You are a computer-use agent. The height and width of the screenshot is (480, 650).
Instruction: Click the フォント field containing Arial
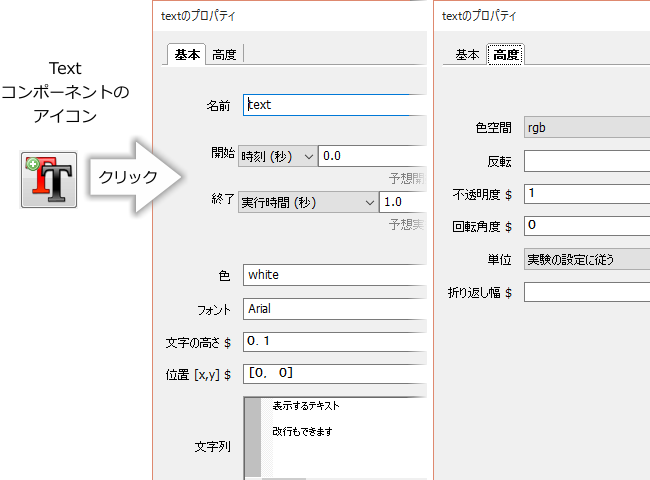[335, 309]
